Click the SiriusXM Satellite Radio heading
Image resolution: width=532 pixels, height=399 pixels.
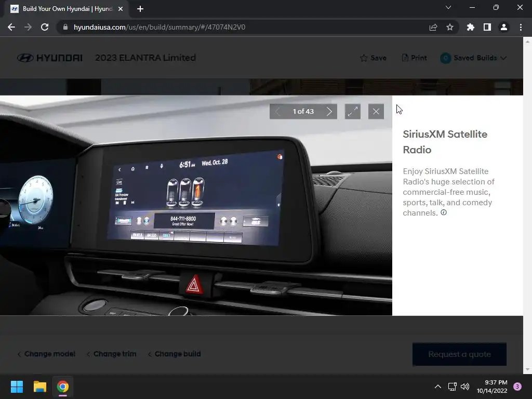445,142
